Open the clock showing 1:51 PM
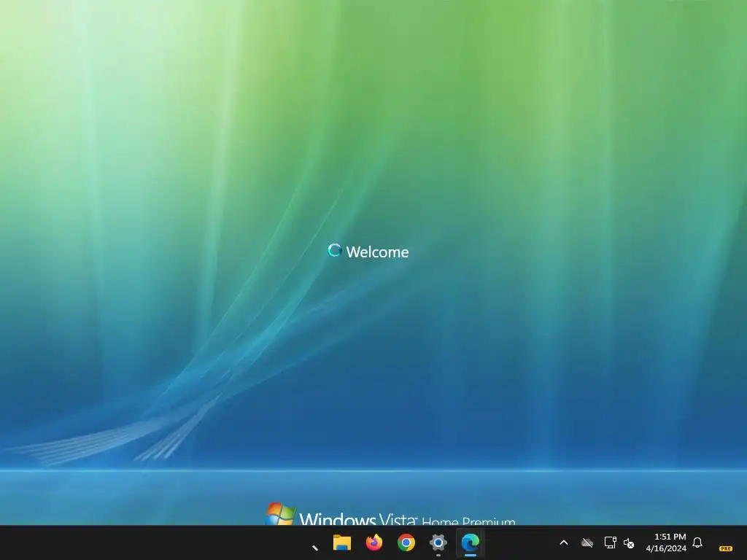Screen dimensions: 747x560 coord(666,542)
